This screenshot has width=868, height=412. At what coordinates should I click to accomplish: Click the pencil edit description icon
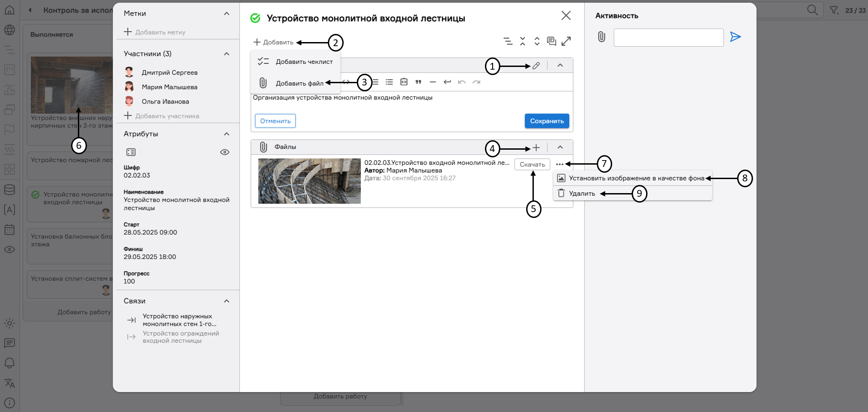pos(536,66)
